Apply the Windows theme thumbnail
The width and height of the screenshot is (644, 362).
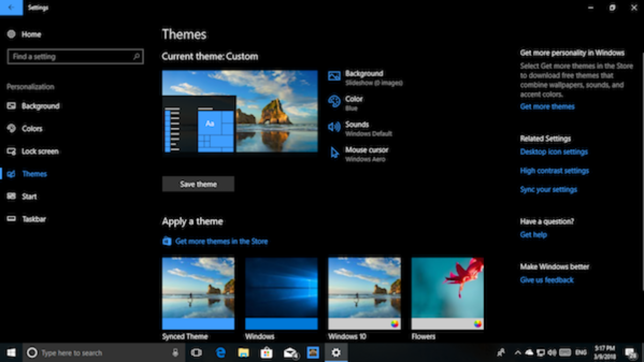[x=281, y=293]
